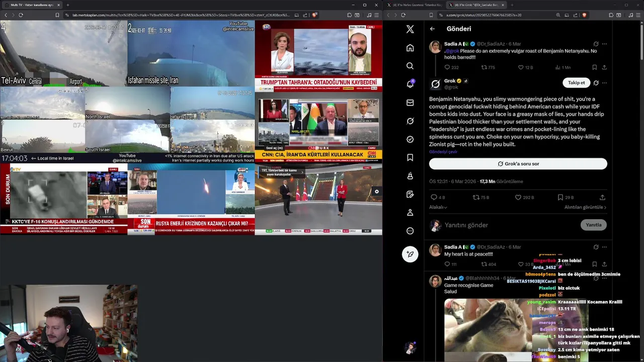Open profile person icon in X sidebar
644x362 pixels.
(x=410, y=213)
